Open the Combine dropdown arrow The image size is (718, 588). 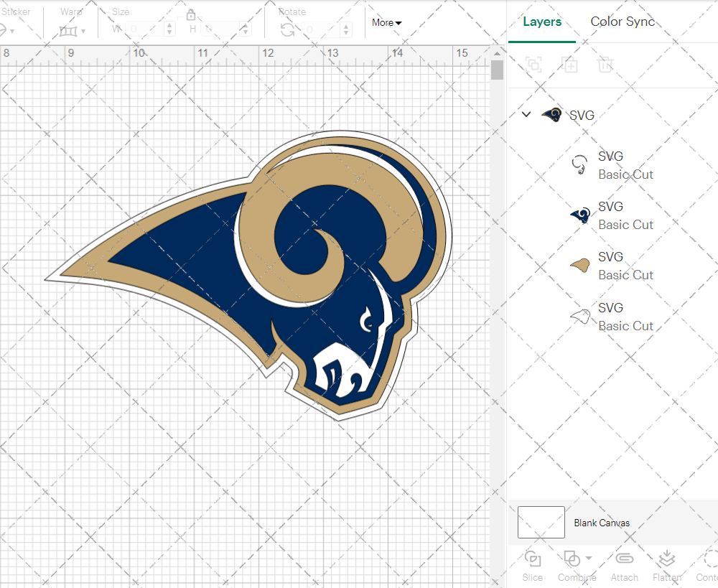coord(589,559)
